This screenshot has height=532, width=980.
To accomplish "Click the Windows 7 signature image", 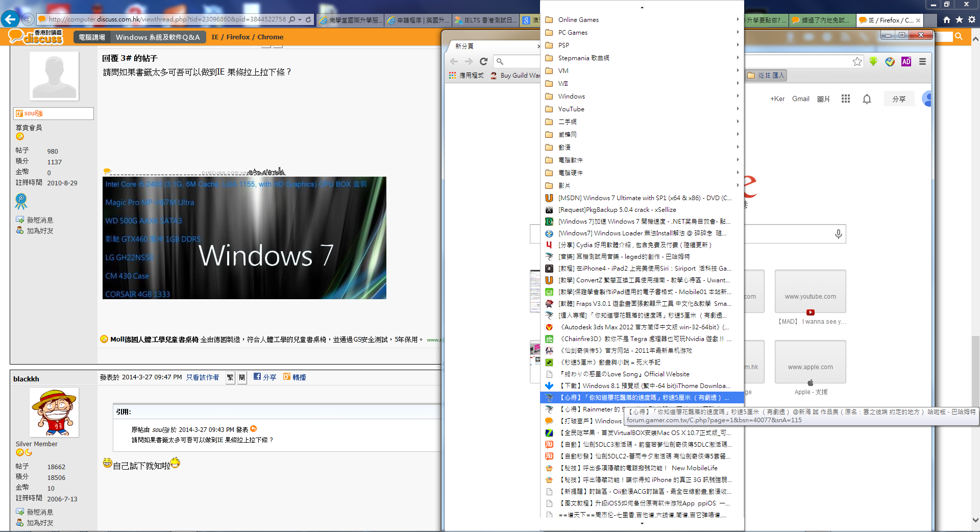I will click(244, 238).
